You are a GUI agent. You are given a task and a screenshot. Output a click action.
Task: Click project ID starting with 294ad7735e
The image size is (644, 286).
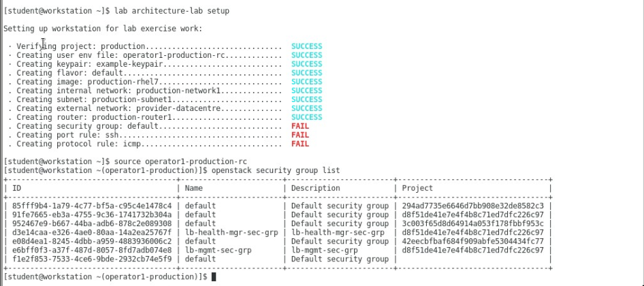[x=473, y=206]
